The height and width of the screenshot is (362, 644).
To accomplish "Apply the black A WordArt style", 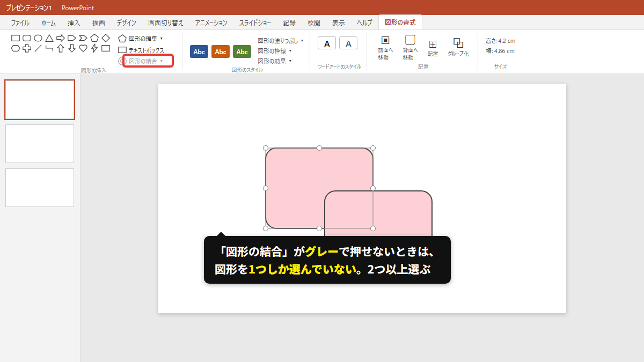I will pos(327,43).
